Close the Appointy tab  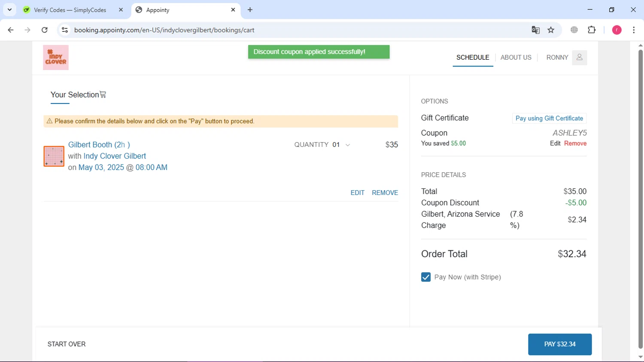(x=233, y=10)
